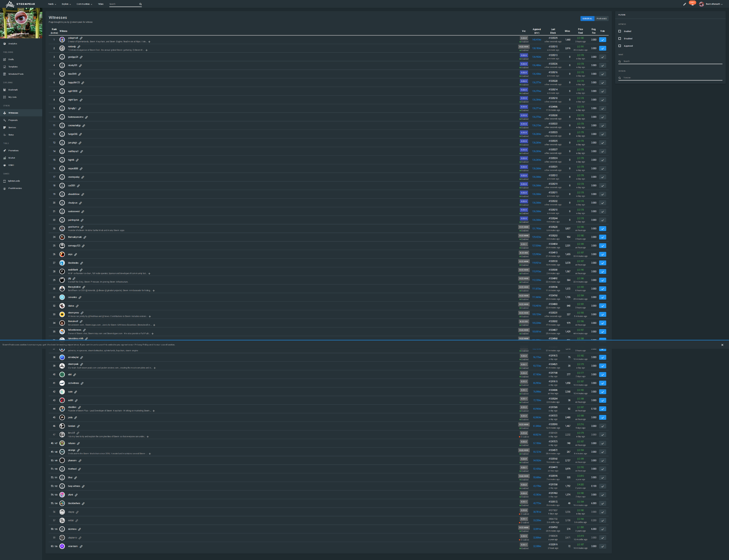
Task: Click the search magnifier icon in top bar
Action: (x=140, y=4)
